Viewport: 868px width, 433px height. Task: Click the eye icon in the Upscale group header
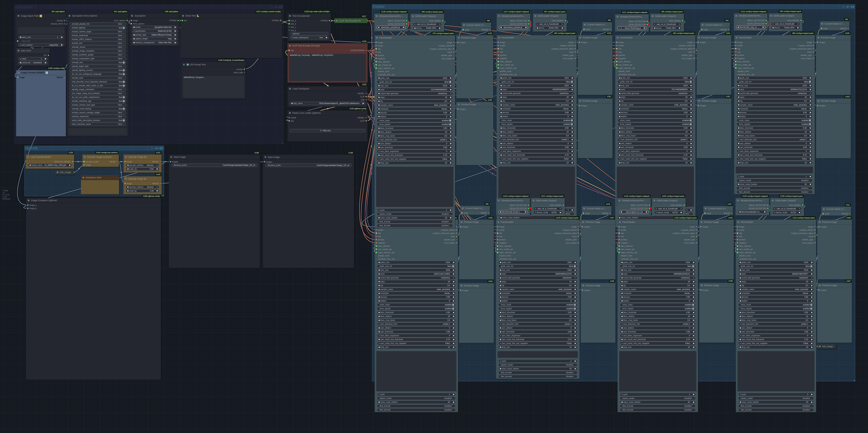pyautogui.click(x=161, y=148)
